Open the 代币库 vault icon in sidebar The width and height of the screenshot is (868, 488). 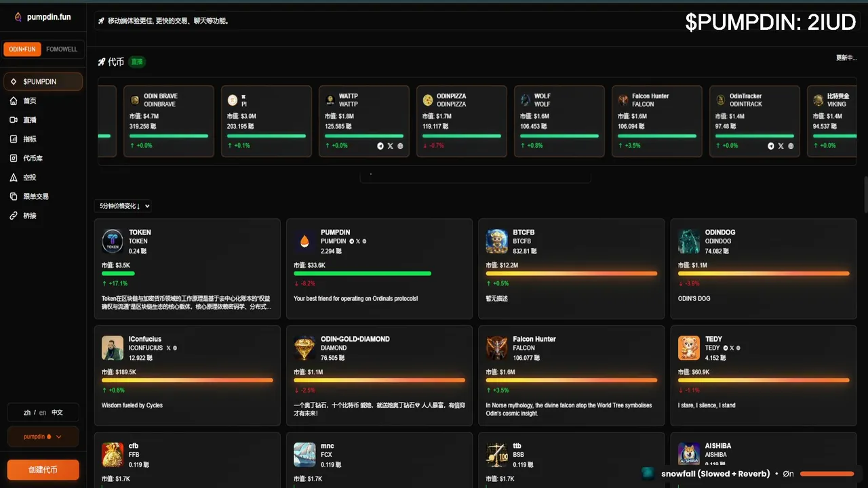pyautogui.click(x=14, y=158)
